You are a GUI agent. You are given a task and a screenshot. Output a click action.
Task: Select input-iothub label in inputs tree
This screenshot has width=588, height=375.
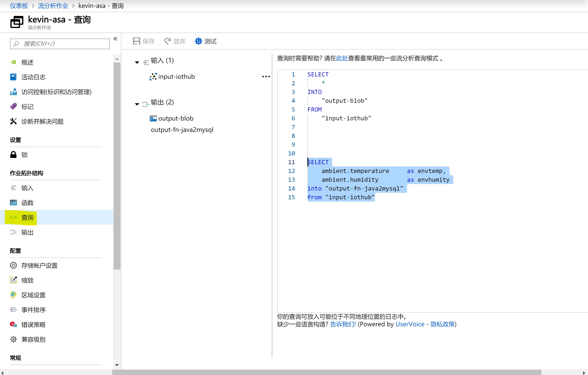pos(177,77)
